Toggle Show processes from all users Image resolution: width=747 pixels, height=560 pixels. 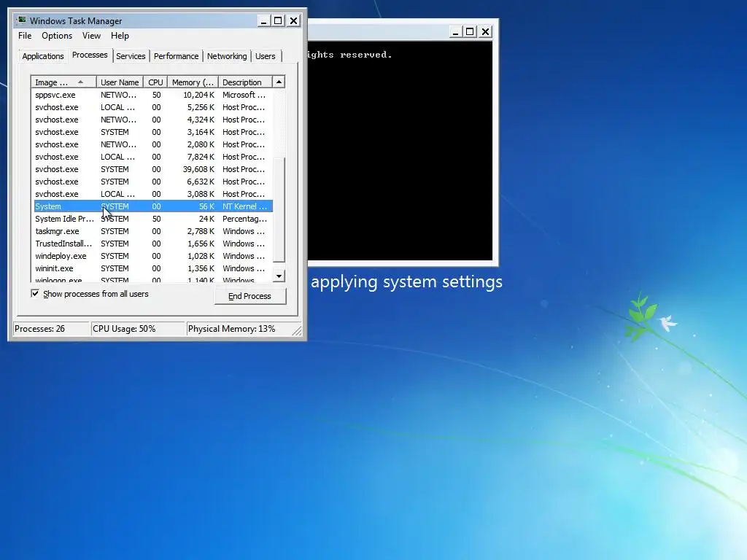[35, 293]
